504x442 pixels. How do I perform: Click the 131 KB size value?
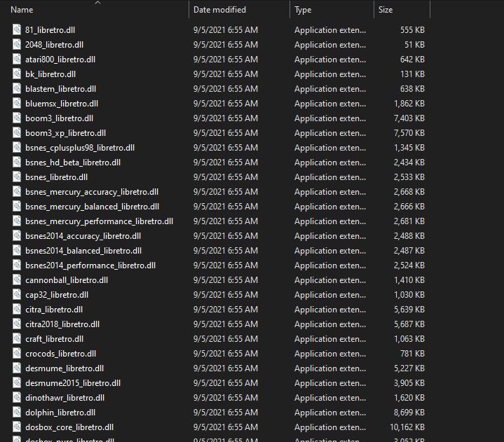coord(412,74)
